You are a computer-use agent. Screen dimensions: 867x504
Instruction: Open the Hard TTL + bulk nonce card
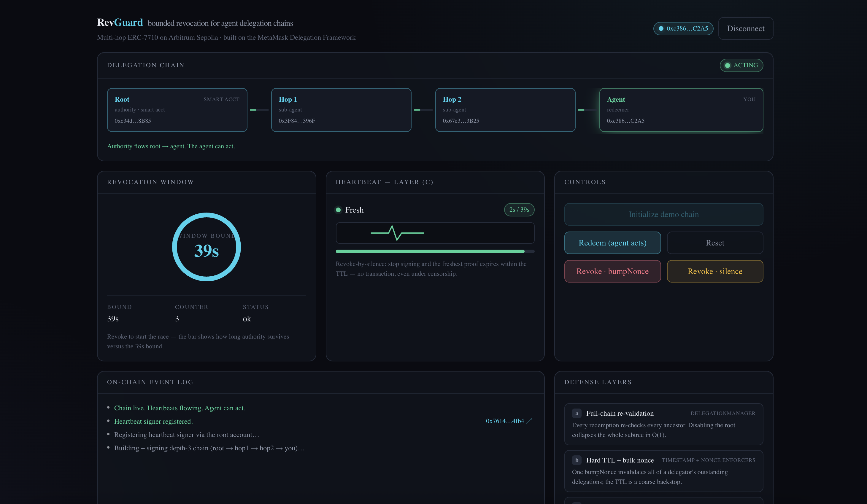(x=664, y=471)
